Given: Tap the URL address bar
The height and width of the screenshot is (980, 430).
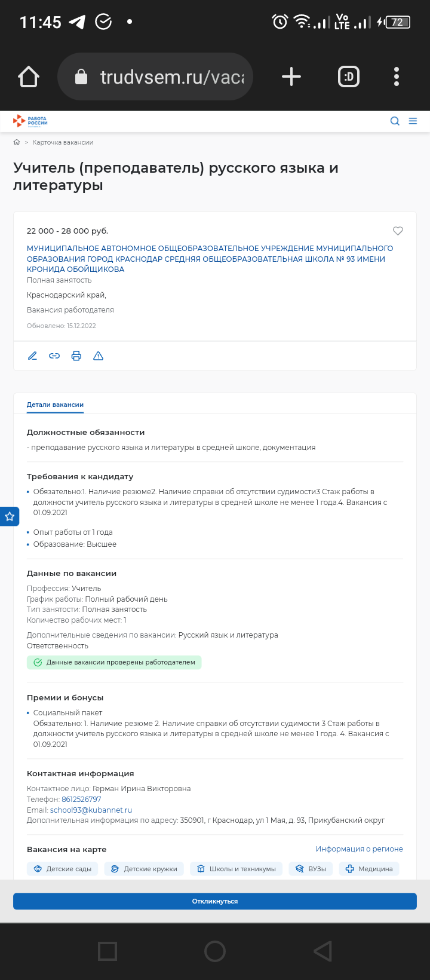Looking at the screenshot, I should [155, 76].
